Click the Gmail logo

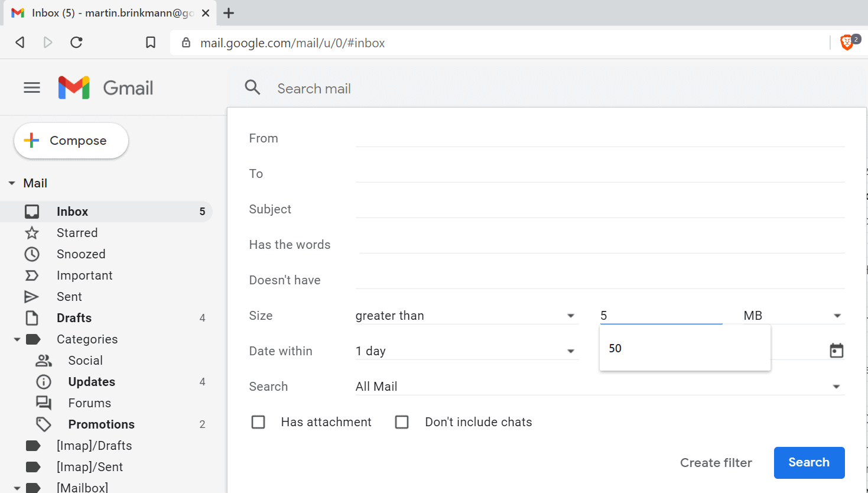click(x=106, y=88)
